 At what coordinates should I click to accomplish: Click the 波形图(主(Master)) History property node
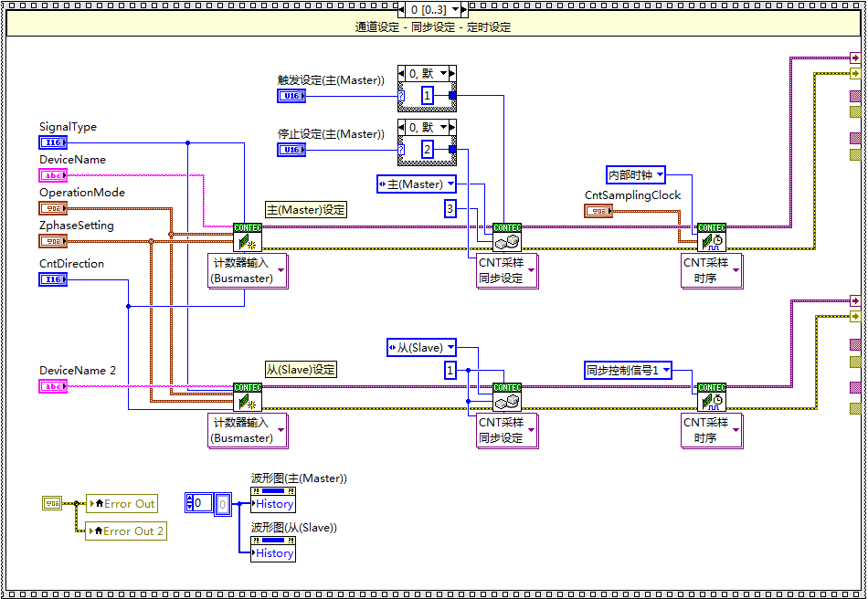coord(273,503)
